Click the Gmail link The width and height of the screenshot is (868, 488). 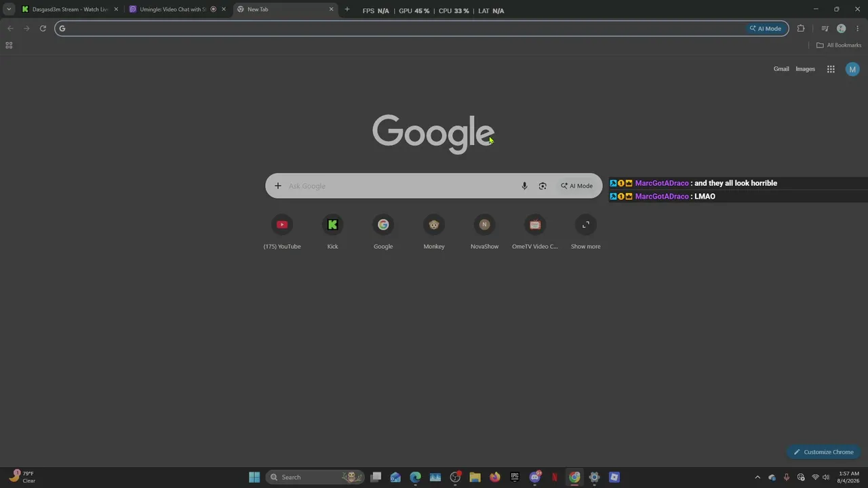(781, 69)
